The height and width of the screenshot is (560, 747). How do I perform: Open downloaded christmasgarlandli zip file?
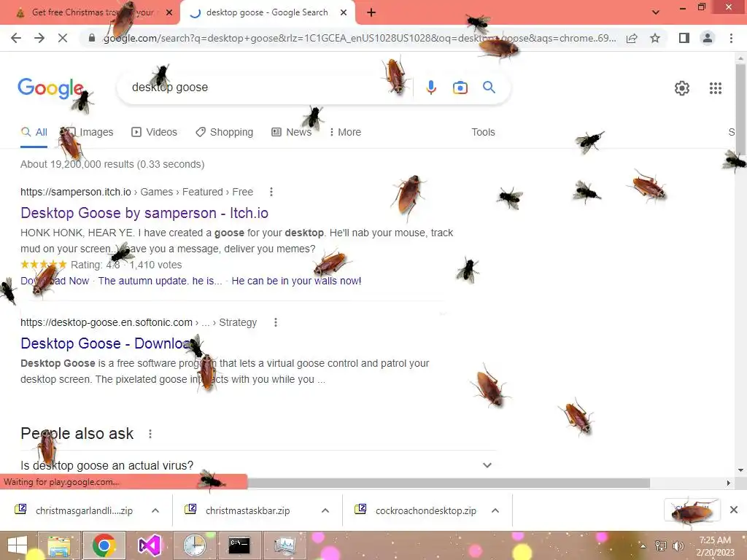click(x=75, y=510)
